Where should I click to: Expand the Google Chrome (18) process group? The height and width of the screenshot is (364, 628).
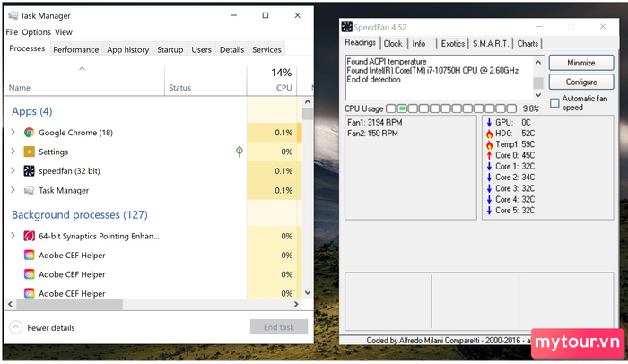13,132
